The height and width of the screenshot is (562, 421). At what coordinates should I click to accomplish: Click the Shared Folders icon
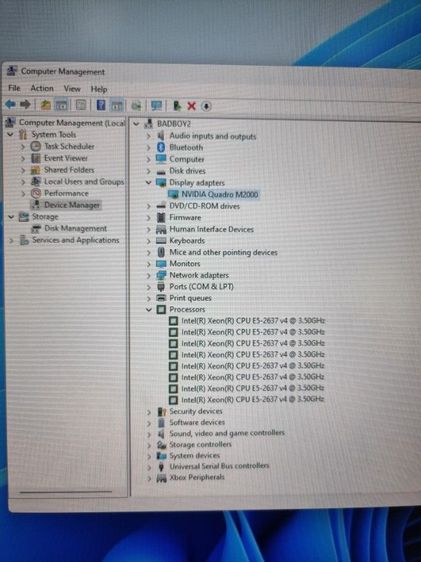35,170
